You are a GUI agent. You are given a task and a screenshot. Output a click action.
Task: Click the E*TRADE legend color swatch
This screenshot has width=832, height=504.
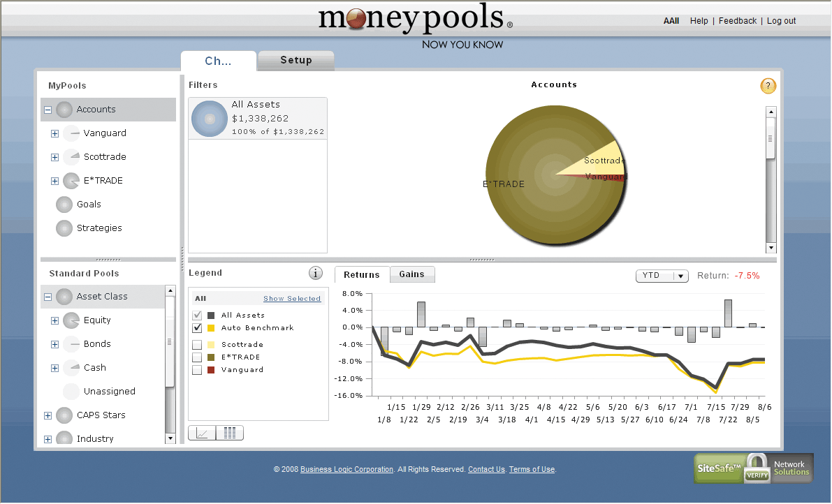[211, 357]
